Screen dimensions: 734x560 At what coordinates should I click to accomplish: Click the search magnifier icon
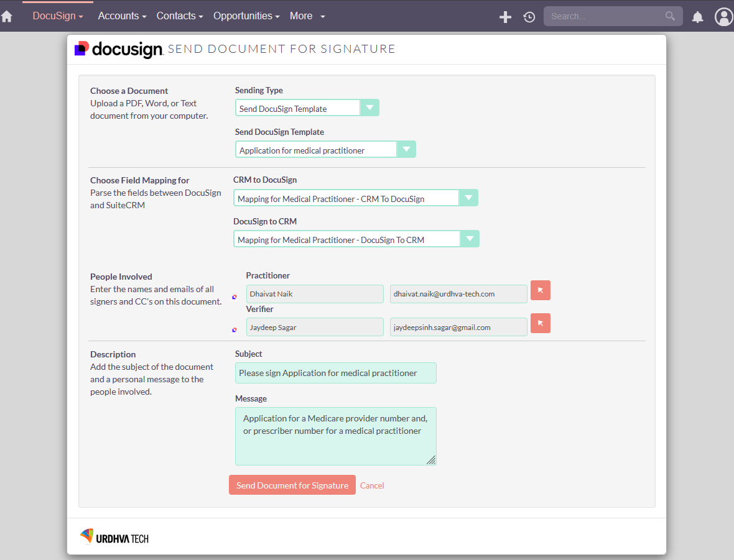670,16
